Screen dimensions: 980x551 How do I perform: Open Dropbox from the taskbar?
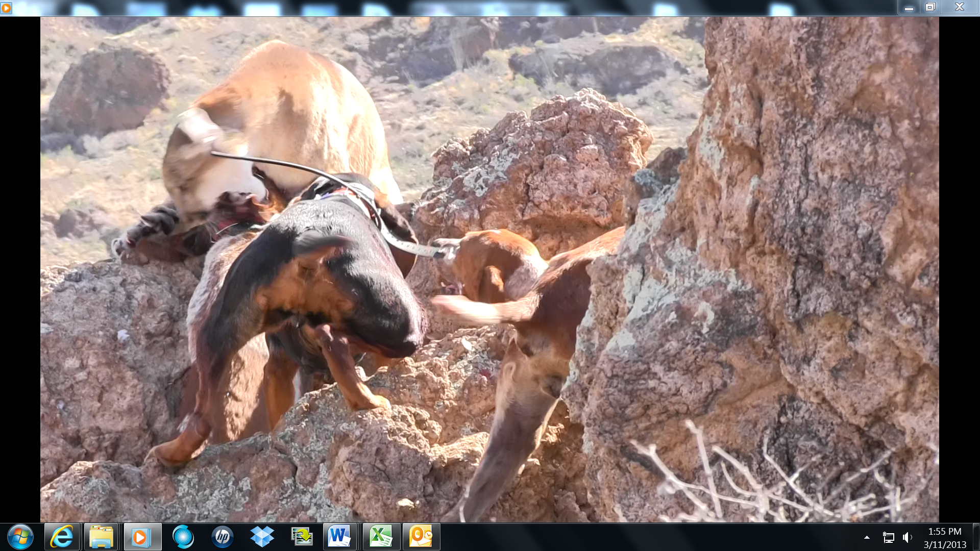[262, 537]
